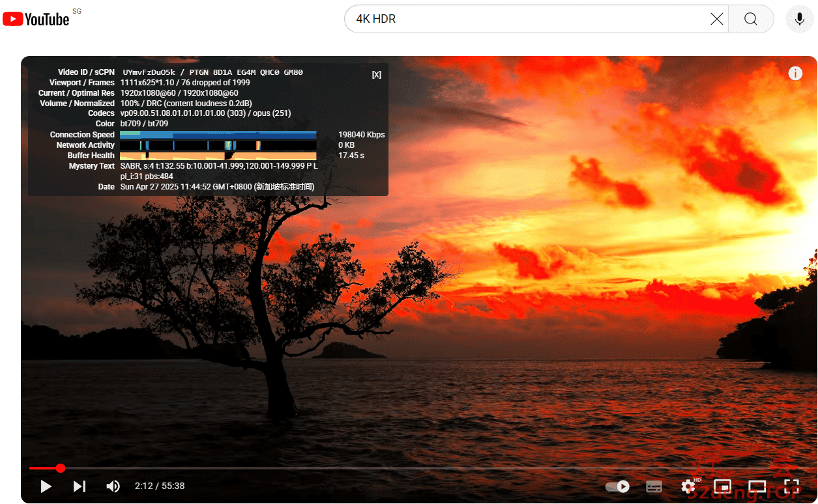Mute the video with the speaker icon
Viewport: 818px width, 504px height.
(x=113, y=486)
